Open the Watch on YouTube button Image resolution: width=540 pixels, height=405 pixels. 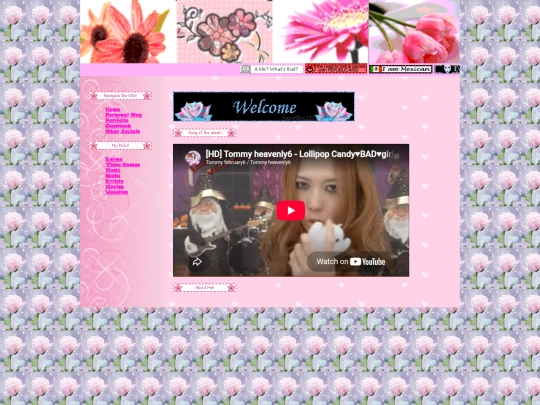351,262
